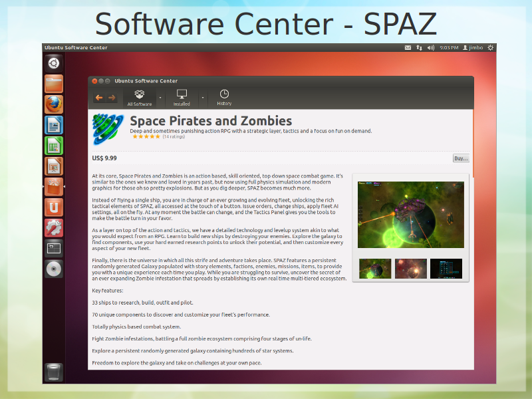Click the Buy... button

461,158
